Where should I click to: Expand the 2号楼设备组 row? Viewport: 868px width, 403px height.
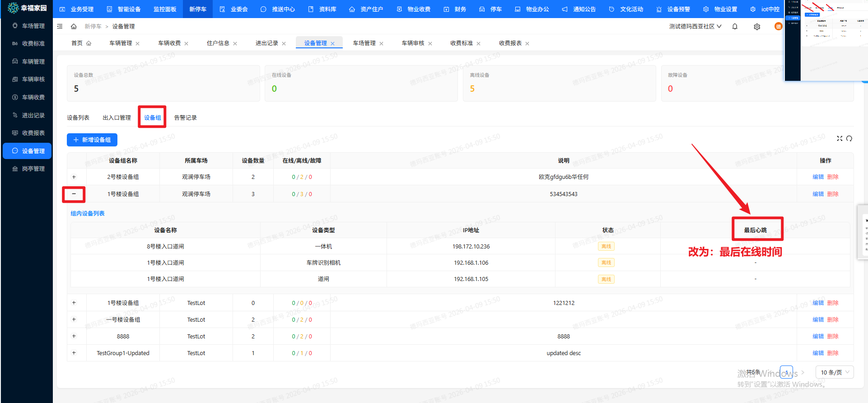click(74, 177)
